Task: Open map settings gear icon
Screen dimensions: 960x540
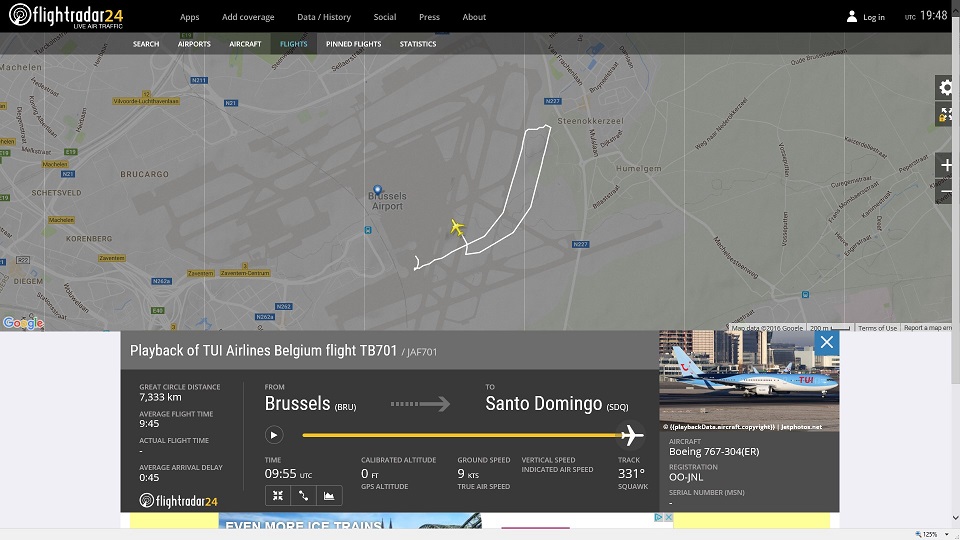Action: (946, 88)
